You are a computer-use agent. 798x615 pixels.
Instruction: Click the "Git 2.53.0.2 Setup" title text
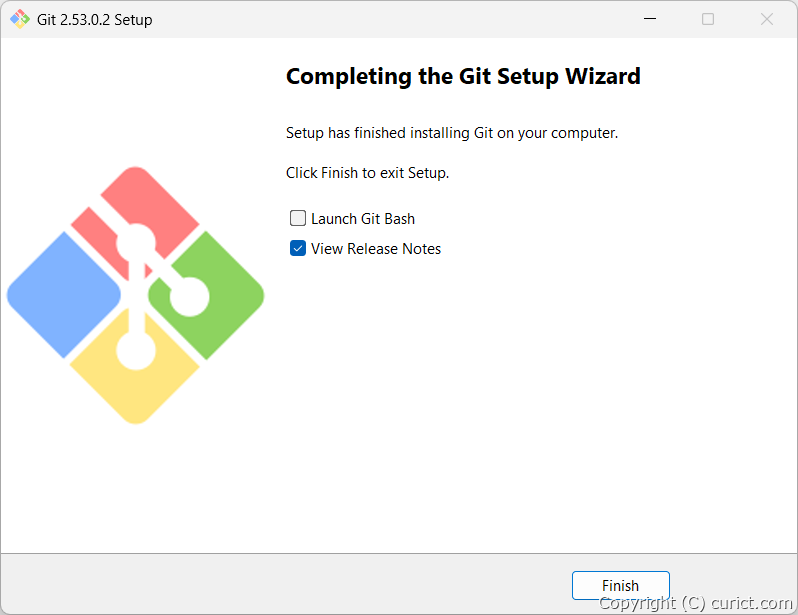tap(95, 19)
